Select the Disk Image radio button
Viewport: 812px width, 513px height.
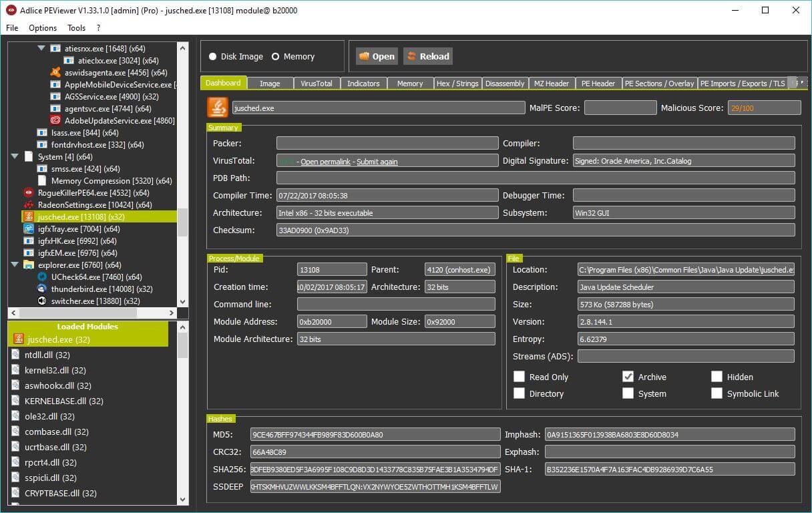point(213,57)
